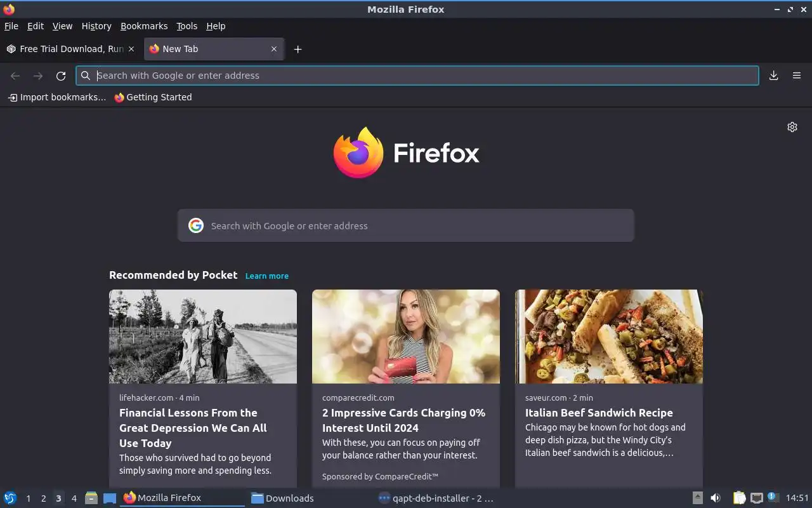Click the Back navigation arrow

tap(15, 76)
